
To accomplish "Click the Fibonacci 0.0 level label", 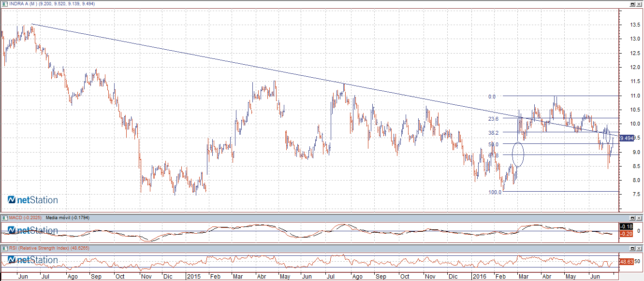I will [491, 97].
